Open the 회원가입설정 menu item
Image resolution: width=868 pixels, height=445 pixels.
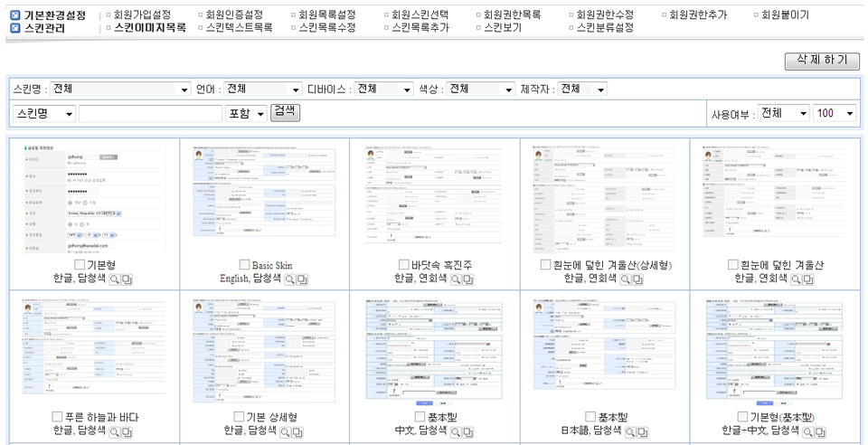pos(143,15)
